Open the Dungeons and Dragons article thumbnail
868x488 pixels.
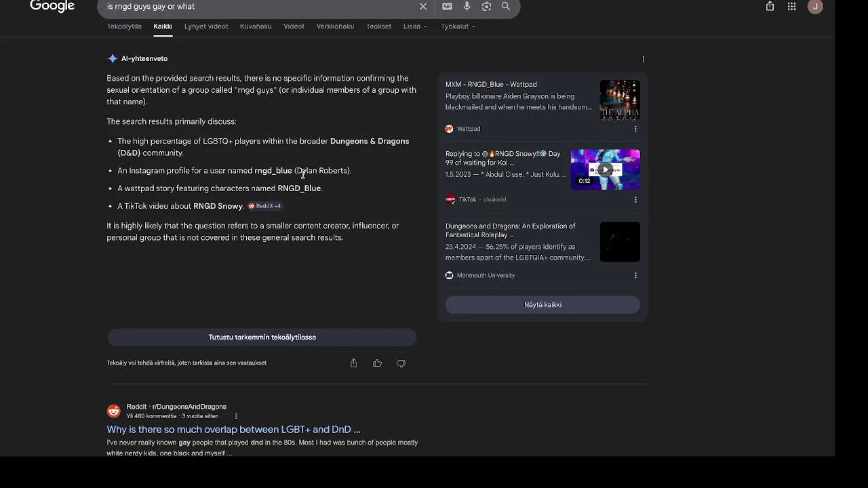pyautogui.click(x=620, y=242)
